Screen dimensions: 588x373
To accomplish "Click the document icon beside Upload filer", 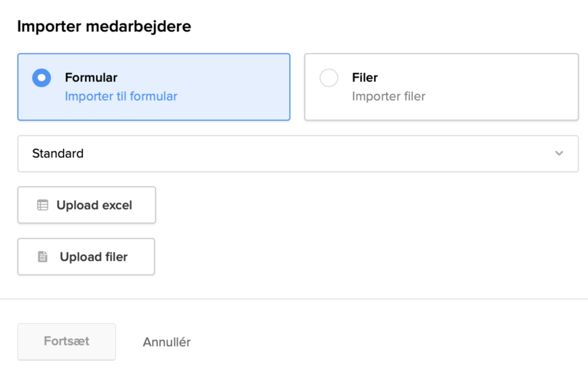I will coord(43,257).
